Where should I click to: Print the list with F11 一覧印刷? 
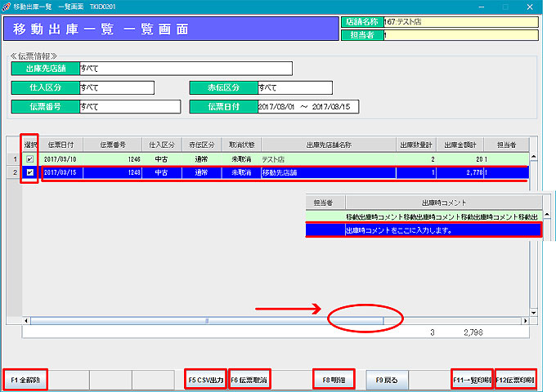(x=472, y=380)
